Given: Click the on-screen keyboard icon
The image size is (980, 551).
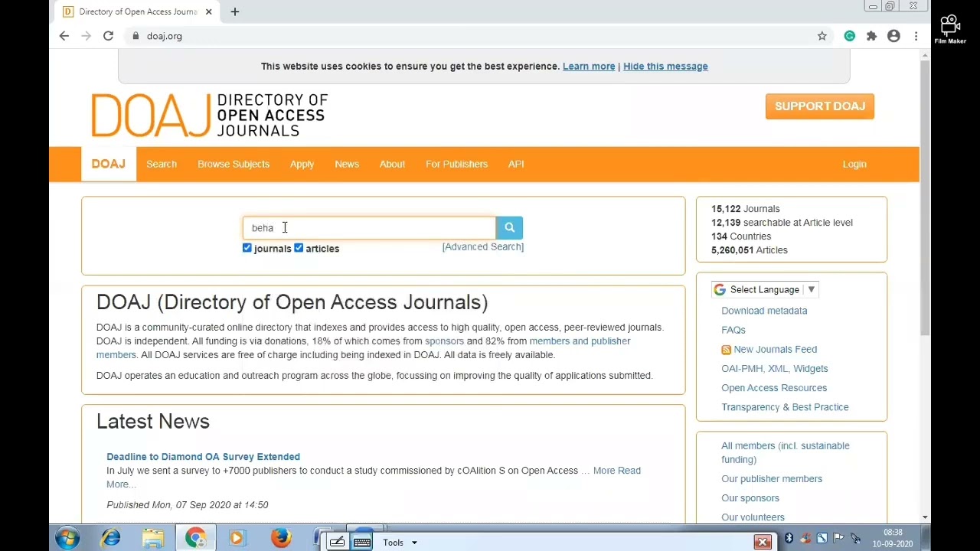Looking at the screenshot, I should [x=362, y=543].
